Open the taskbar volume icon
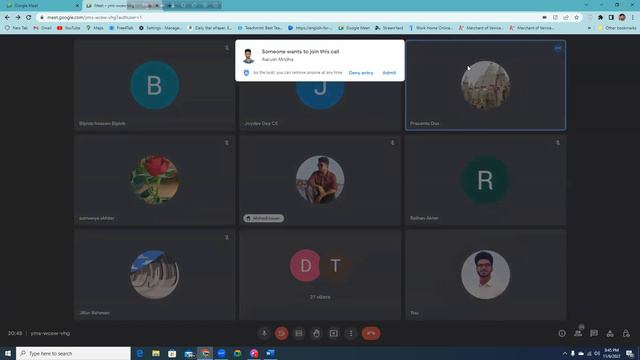Viewport: 640px width, 360px height. coord(597,353)
